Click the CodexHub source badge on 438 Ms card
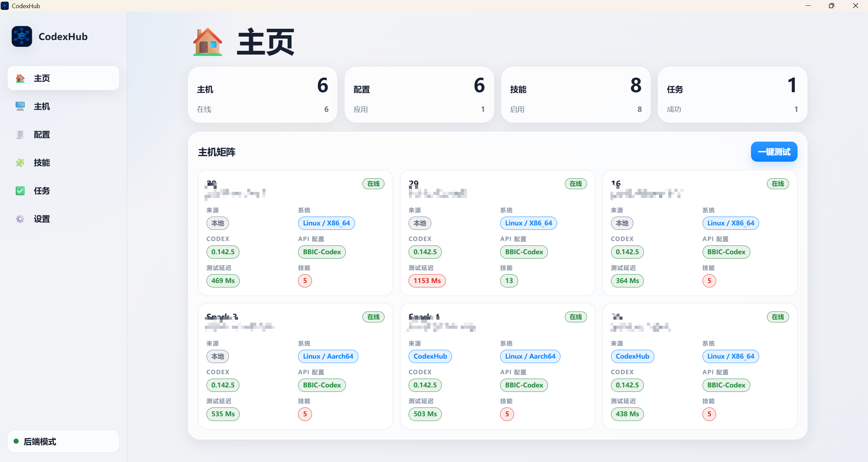 pos(632,356)
